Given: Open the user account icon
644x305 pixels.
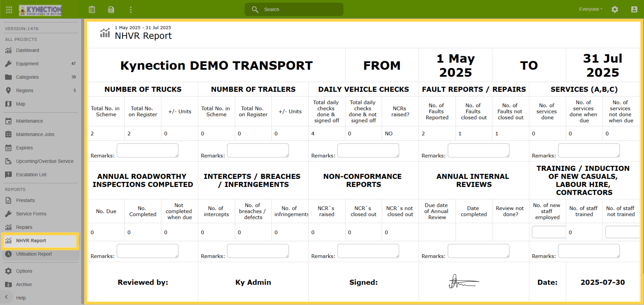Looking at the screenshot, I should point(634,9).
